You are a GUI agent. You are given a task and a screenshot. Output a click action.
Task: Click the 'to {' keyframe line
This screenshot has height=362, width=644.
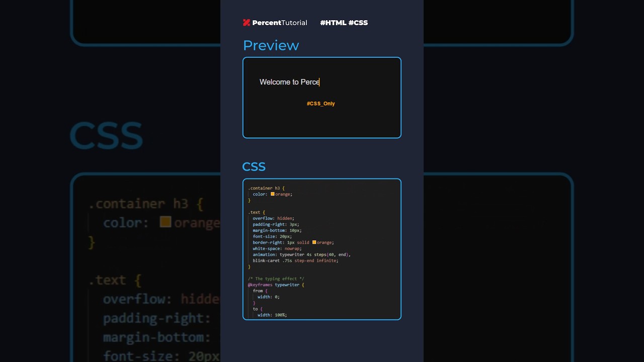[258, 309]
